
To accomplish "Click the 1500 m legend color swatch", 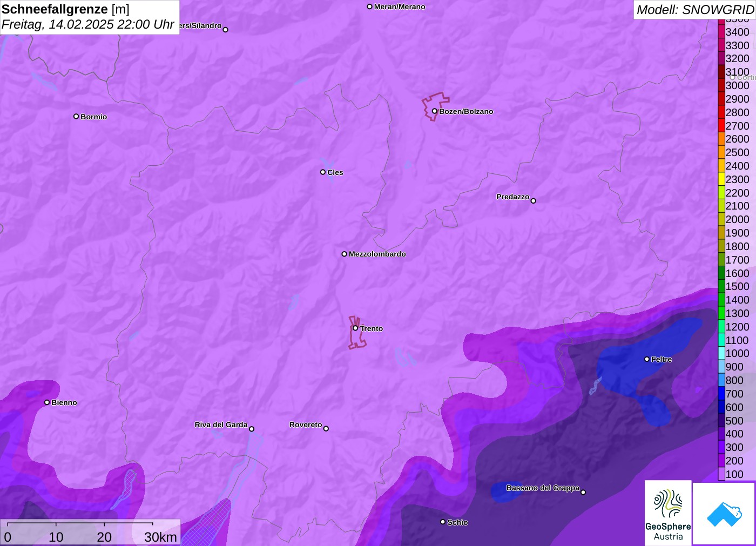I will (721, 286).
